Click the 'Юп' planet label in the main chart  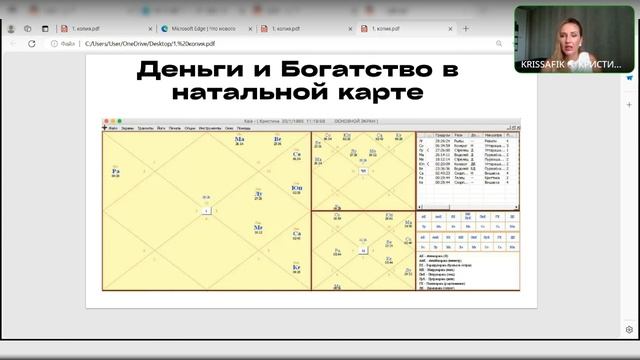tap(297, 188)
